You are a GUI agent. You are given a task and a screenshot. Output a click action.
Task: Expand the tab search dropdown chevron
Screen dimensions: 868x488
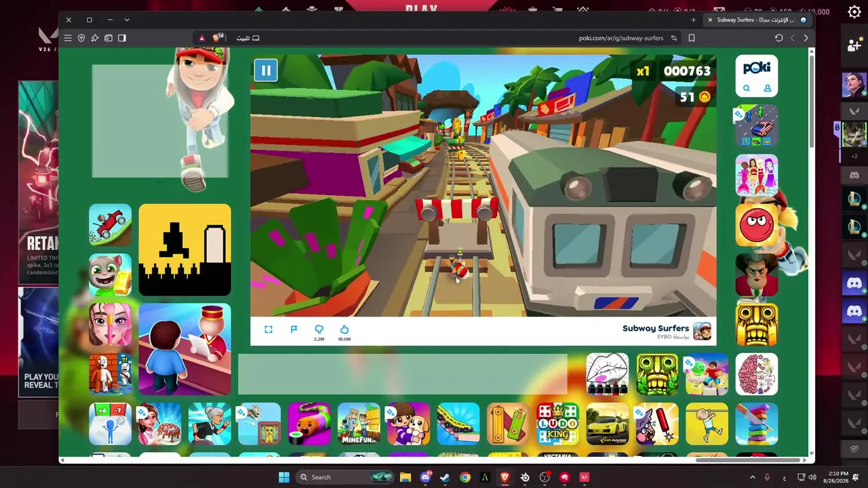point(127,20)
